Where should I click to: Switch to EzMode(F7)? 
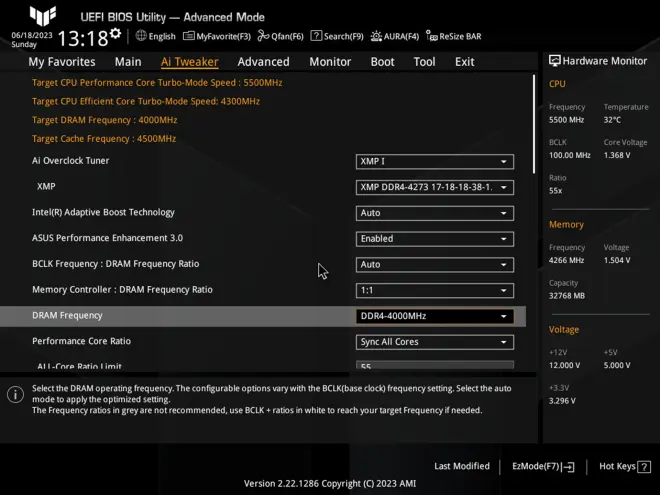point(543,466)
